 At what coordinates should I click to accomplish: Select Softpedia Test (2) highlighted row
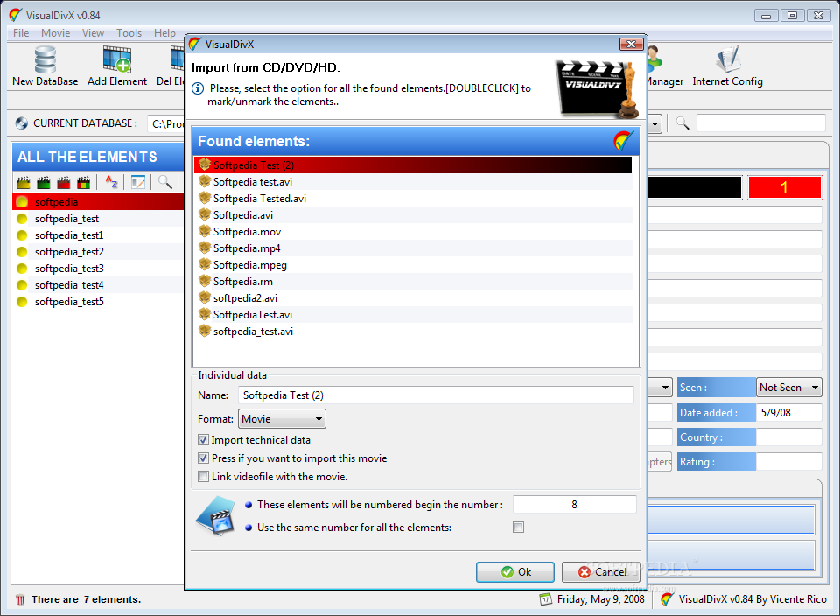click(413, 165)
